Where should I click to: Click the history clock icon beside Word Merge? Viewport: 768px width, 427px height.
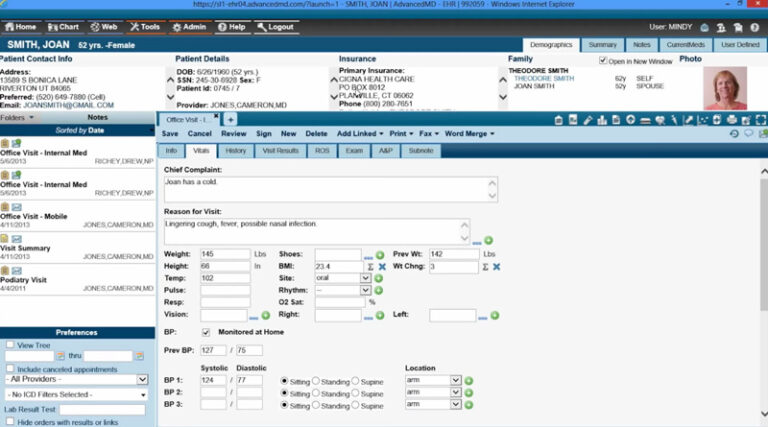pos(734,134)
